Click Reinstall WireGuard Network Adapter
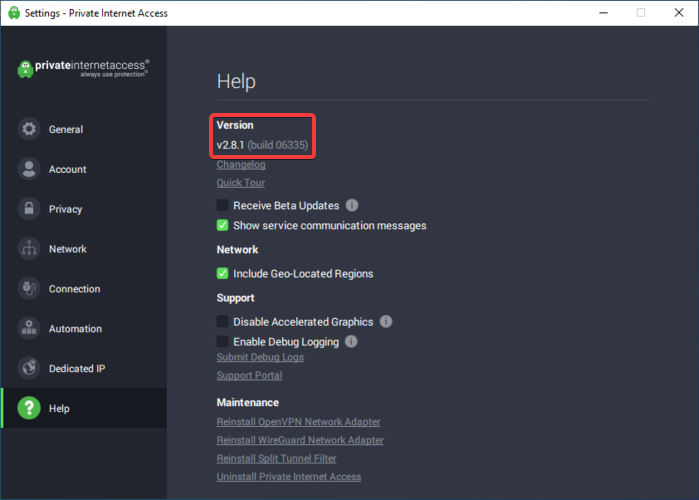 [x=300, y=440]
